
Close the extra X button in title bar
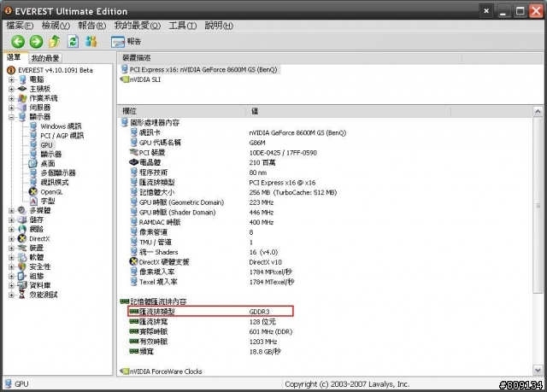pyautogui.click(x=486, y=11)
